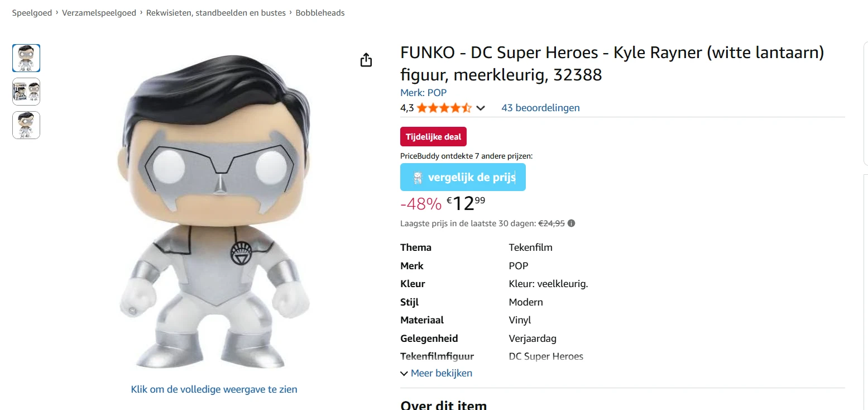Image resolution: width=868 pixels, height=410 pixels.
Task: Click the FUNKO Kyle Rayner product title
Action: coord(612,64)
